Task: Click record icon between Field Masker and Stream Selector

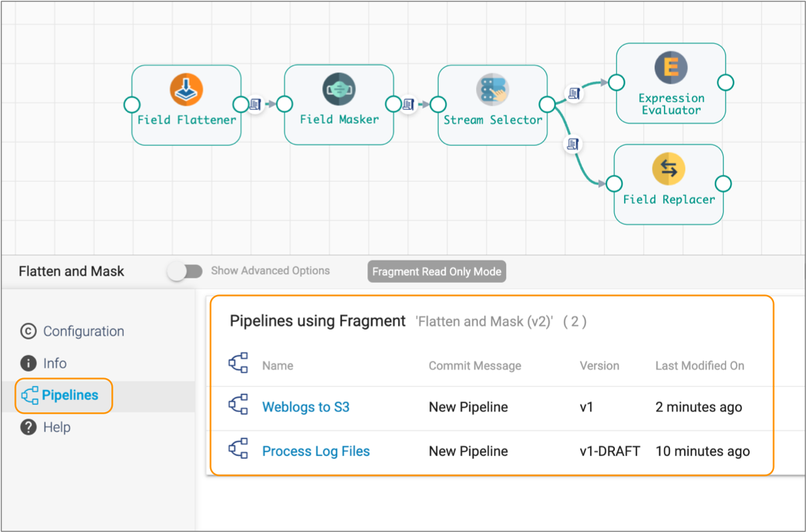Action: 409,104
